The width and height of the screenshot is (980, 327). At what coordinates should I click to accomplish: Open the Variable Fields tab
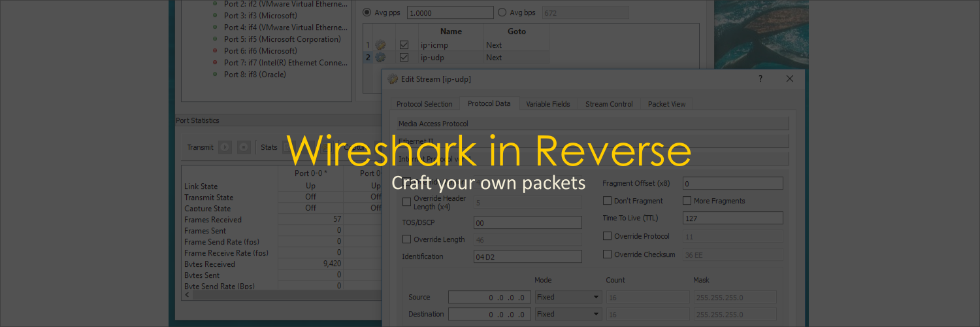click(547, 104)
